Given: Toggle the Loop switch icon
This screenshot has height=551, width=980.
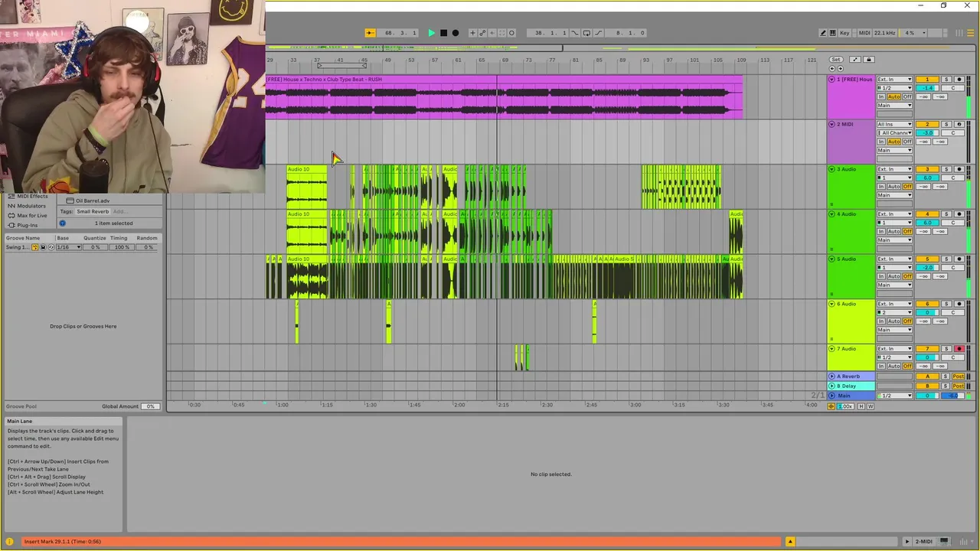Looking at the screenshot, I should click(586, 33).
